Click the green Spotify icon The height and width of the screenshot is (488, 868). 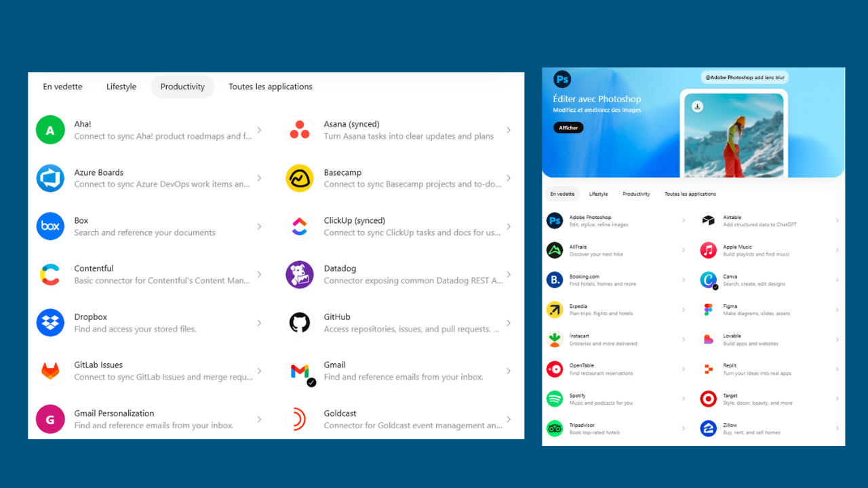point(555,399)
